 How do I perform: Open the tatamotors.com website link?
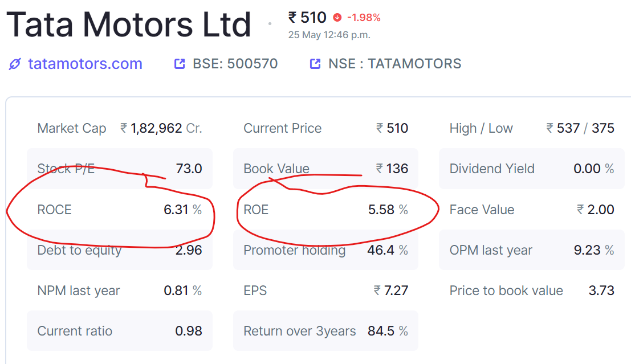pyautogui.click(x=85, y=64)
